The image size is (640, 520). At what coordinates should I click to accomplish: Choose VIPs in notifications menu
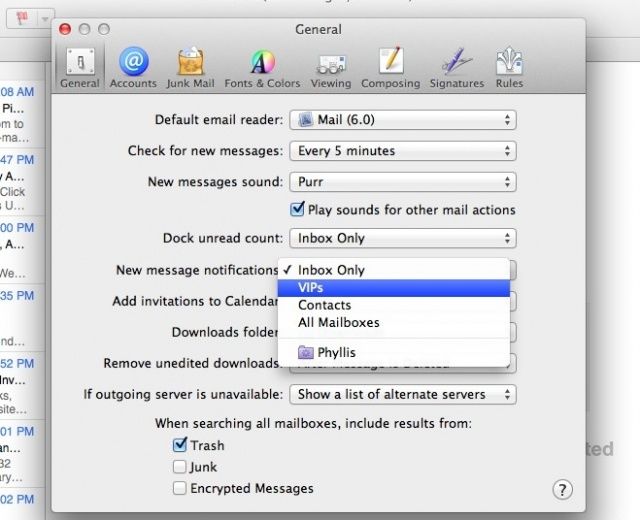pos(394,288)
